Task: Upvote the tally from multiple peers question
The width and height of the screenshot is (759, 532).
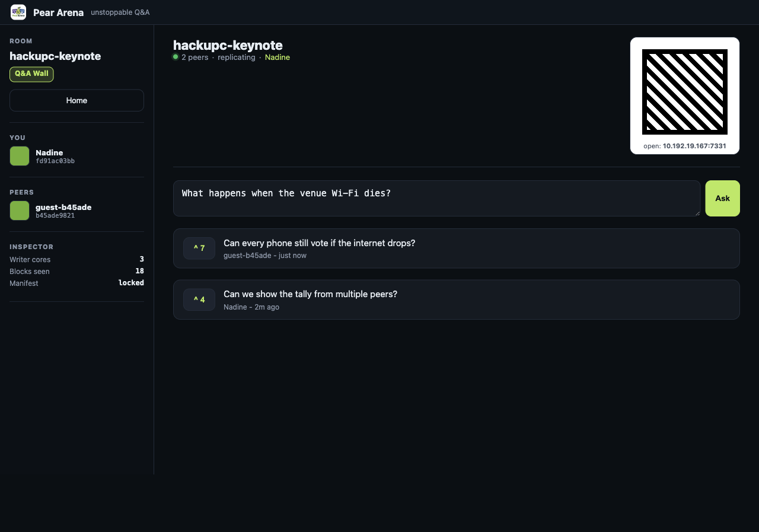Action: (199, 300)
